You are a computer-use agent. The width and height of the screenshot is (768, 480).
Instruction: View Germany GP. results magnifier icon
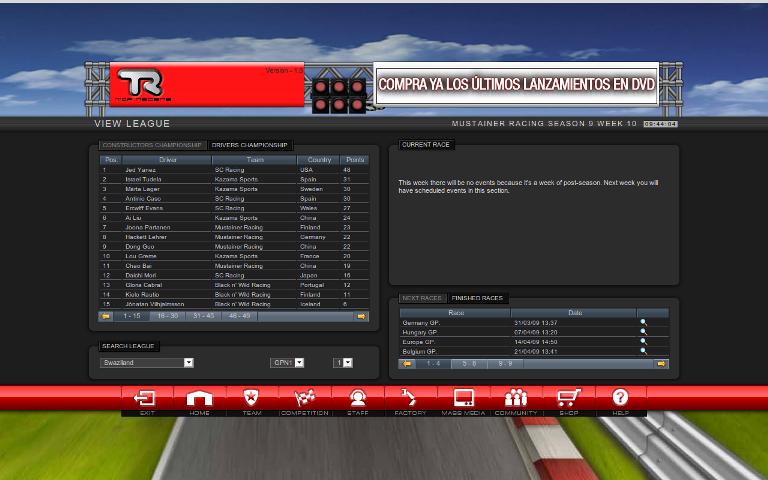point(644,322)
